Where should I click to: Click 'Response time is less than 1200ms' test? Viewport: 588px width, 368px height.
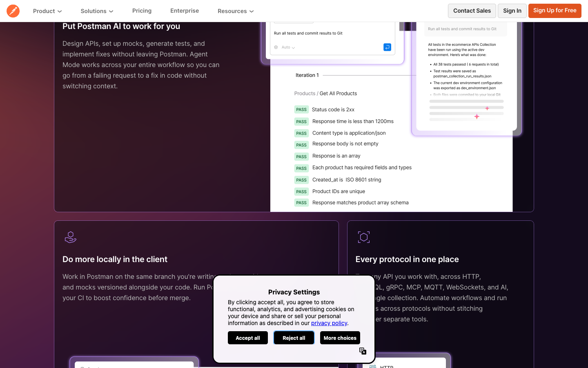(x=353, y=121)
